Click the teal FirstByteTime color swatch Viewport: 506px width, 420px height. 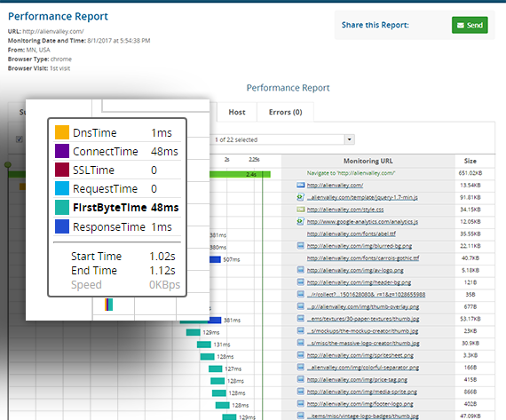click(62, 207)
